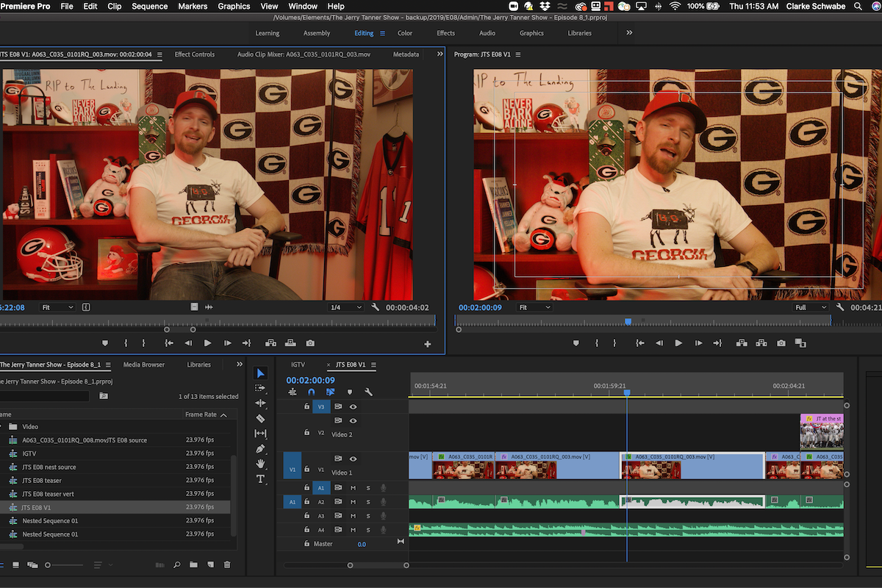Image resolution: width=882 pixels, height=588 pixels.
Task: Open the Effect Controls tab
Action: pyautogui.click(x=195, y=54)
